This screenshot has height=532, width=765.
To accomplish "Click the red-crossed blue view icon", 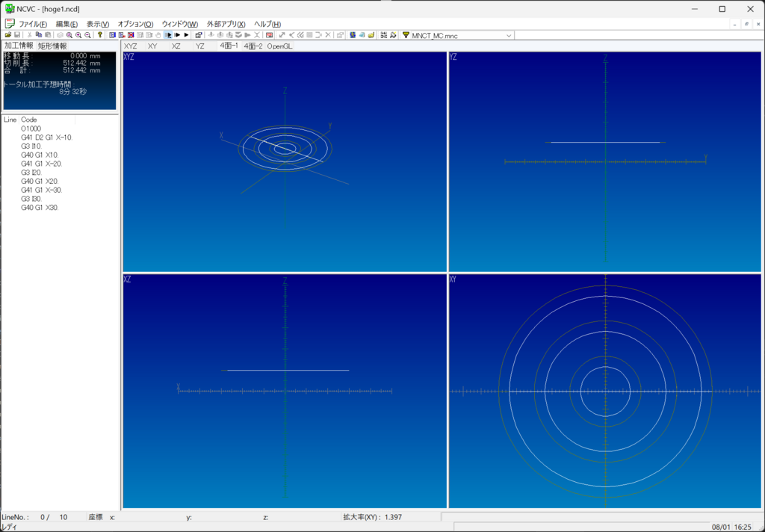I will click(131, 35).
